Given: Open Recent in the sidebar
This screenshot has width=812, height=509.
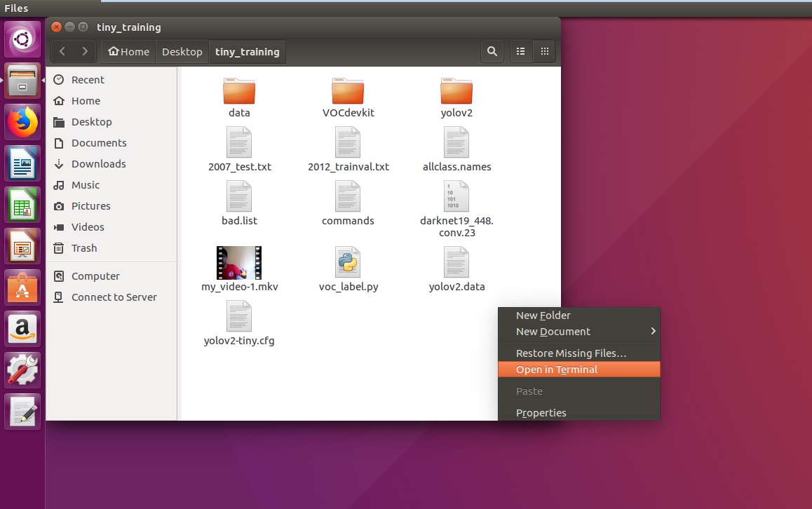Looking at the screenshot, I should pyautogui.click(x=111, y=80).
